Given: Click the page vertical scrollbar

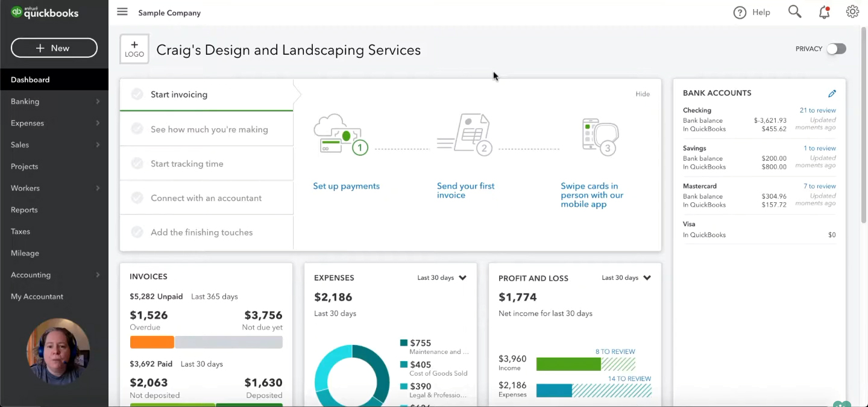Looking at the screenshot, I should pos(864,126).
